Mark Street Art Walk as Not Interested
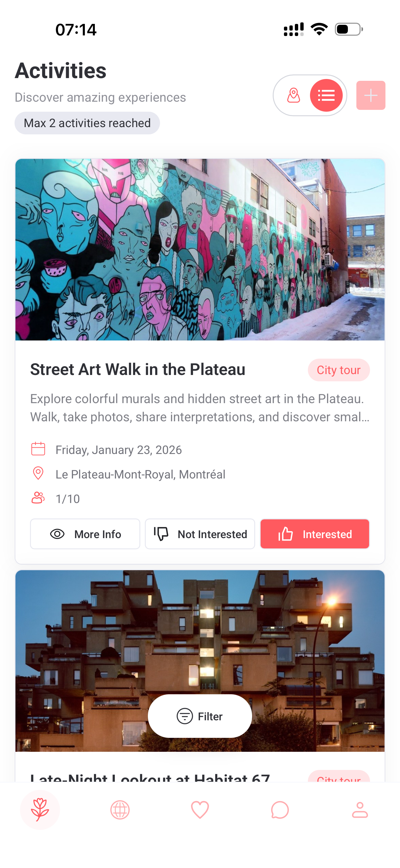The image size is (400, 868). coord(200,534)
